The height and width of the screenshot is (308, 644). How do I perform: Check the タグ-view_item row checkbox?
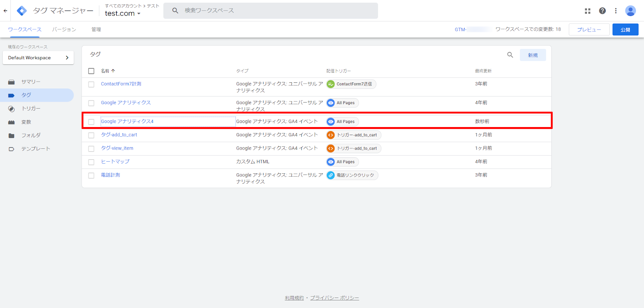[x=91, y=149]
